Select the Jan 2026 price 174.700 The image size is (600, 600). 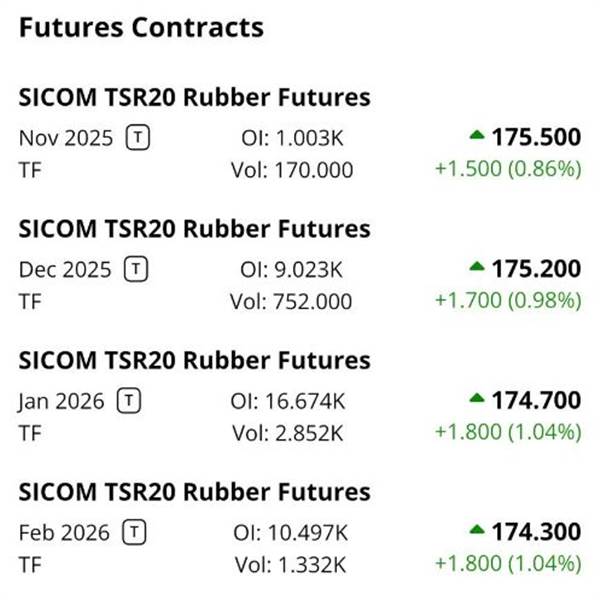point(536,401)
